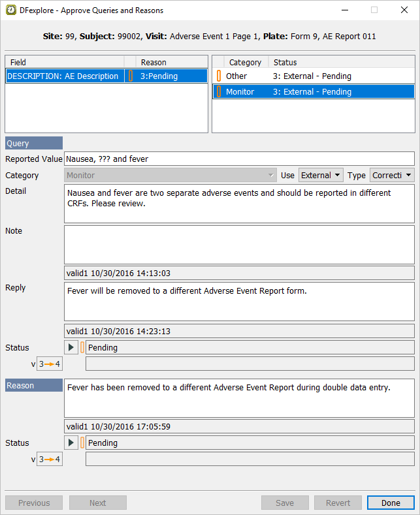The height and width of the screenshot is (515, 420).
Task: Click in the Reason text field
Action: (x=239, y=398)
